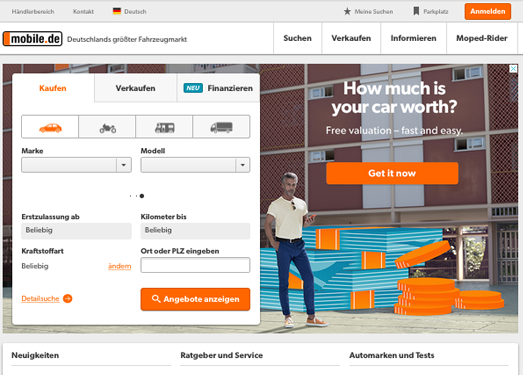
Task: Click the Deutsch language selector
Action: click(x=135, y=12)
